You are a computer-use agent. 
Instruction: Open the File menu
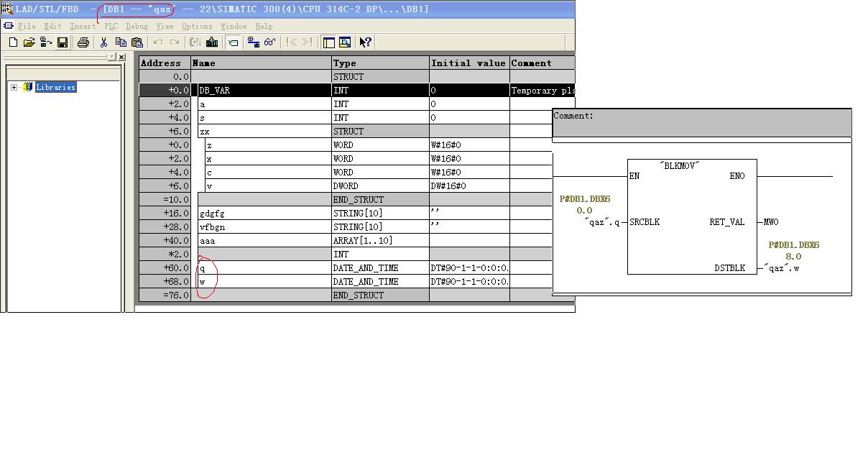tap(27, 26)
